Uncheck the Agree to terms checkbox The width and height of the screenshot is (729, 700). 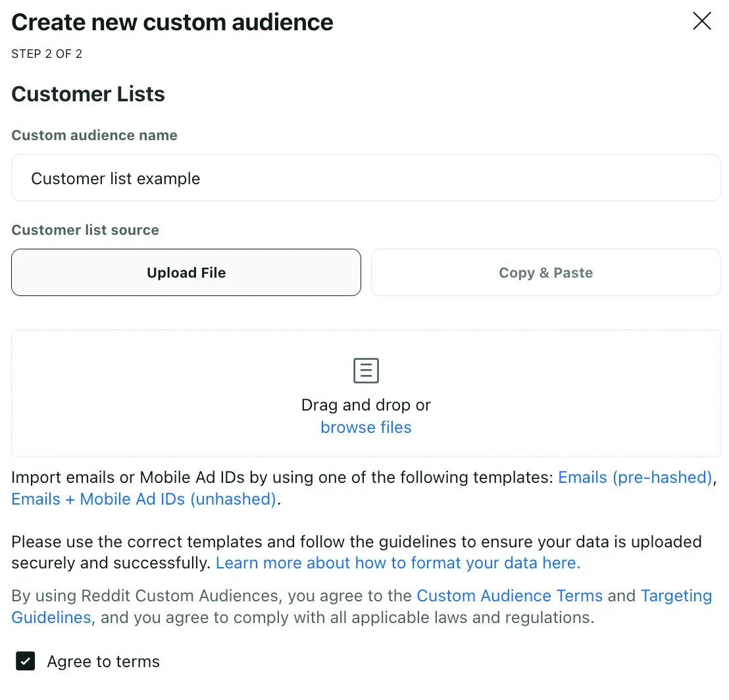click(25, 661)
